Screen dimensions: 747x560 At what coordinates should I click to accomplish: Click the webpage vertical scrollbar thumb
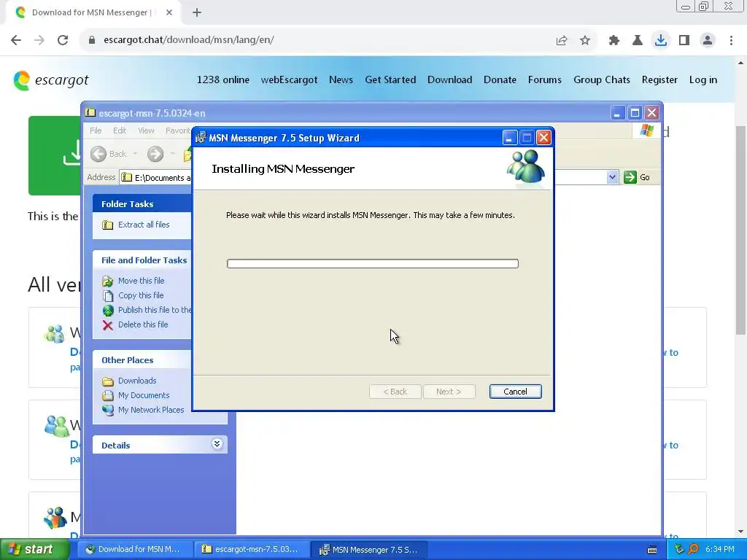741,230
